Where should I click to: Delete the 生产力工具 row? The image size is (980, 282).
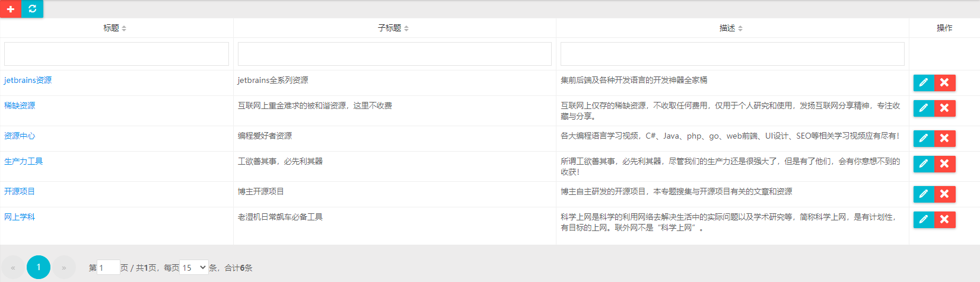tap(945, 164)
